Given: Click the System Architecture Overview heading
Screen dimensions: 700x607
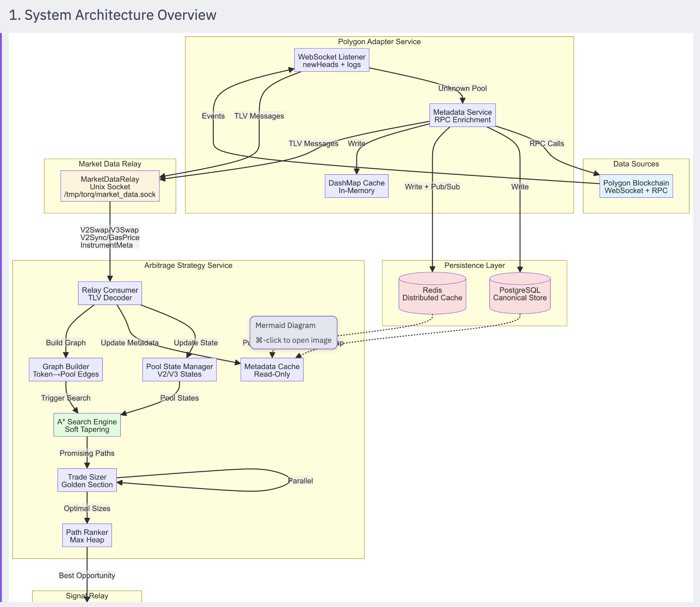Looking at the screenshot, I should click(x=112, y=15).
